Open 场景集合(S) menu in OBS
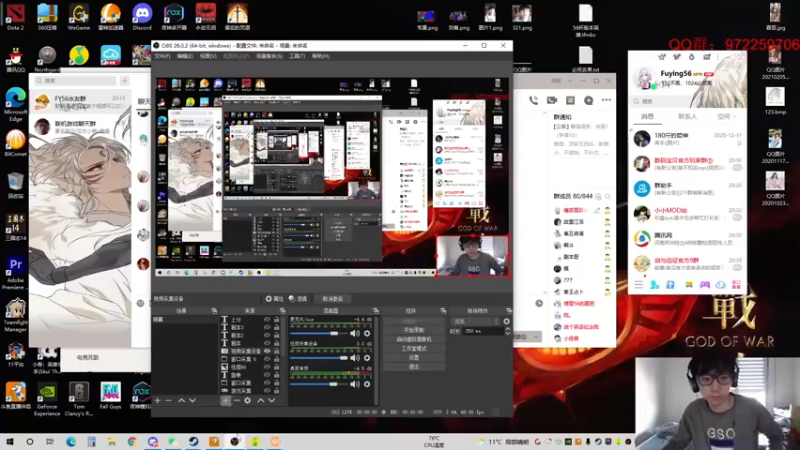This screenshot has height=450, width=800. (269, 56)
